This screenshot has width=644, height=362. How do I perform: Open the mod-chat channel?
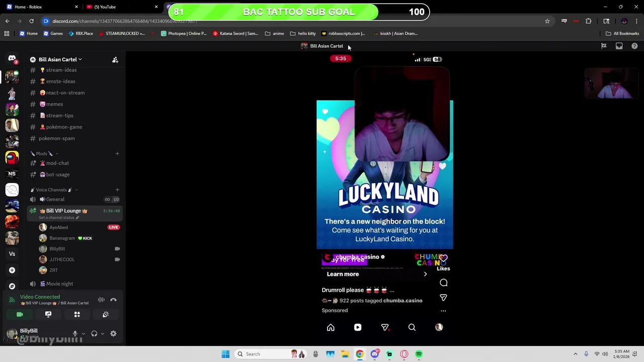(74, 163)
